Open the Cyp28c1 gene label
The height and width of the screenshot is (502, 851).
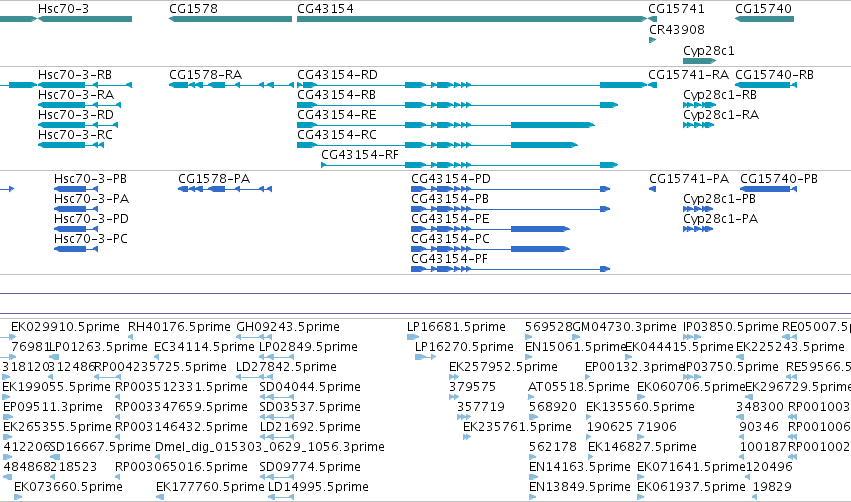[709, 50]
